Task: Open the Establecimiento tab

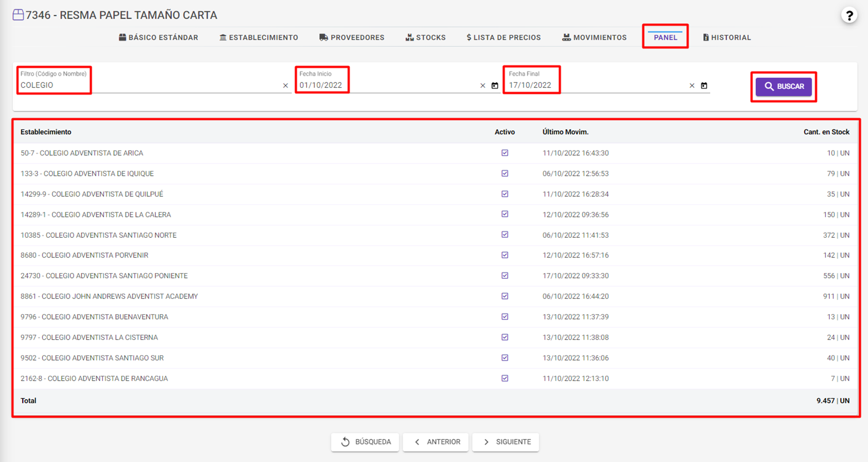Action: click(x=259, y=37)
